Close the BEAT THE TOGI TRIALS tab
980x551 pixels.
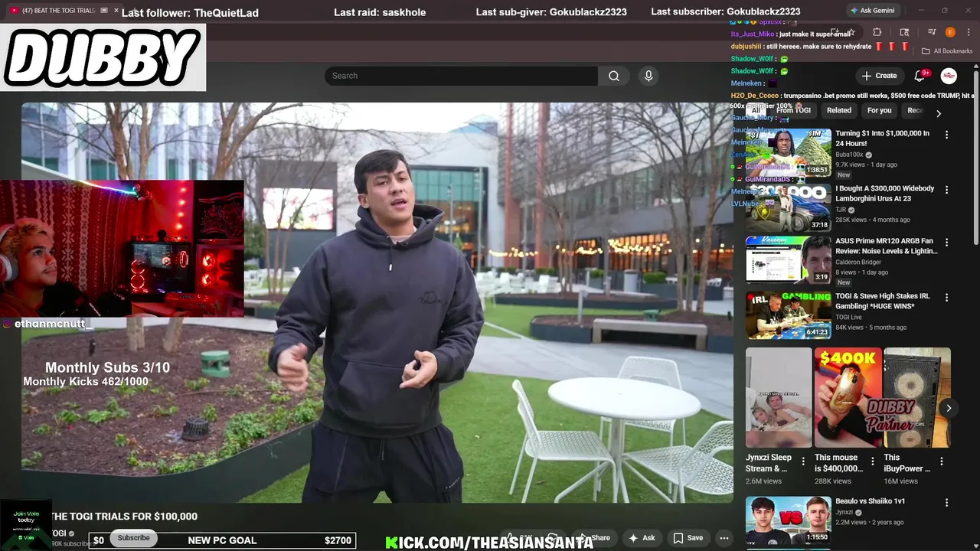(116, 11)
